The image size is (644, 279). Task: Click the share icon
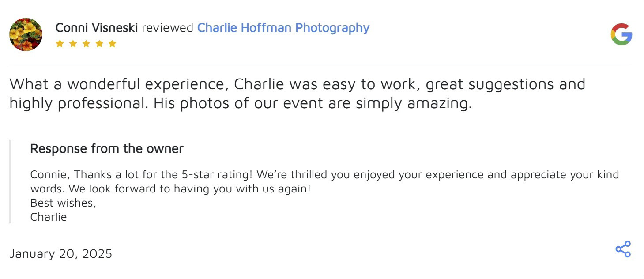pyautogui.click(x=623, y=249)
